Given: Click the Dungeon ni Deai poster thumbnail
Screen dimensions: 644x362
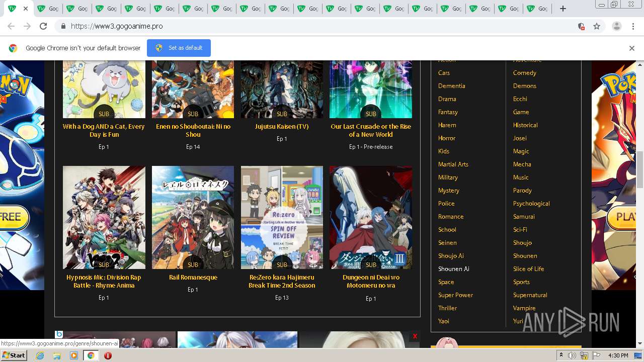Looking at the screenshot, I should click(371, 217).
